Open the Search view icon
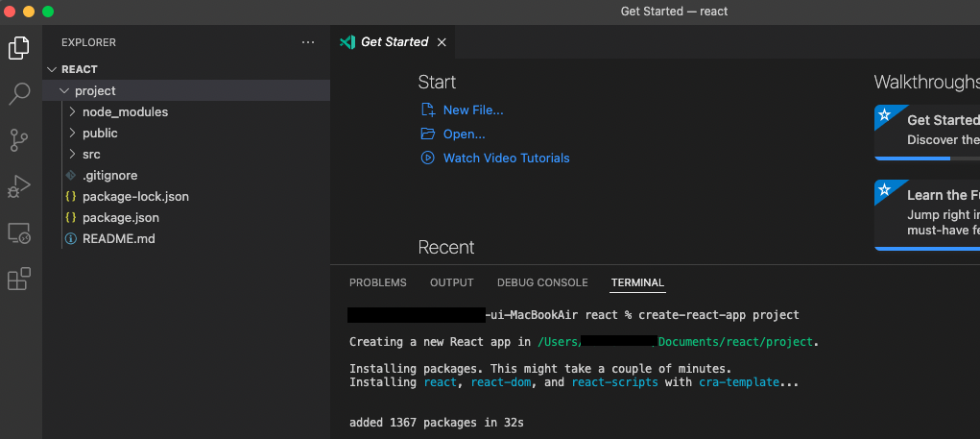The height and width of the screenshot is (439, 980). 19,94
